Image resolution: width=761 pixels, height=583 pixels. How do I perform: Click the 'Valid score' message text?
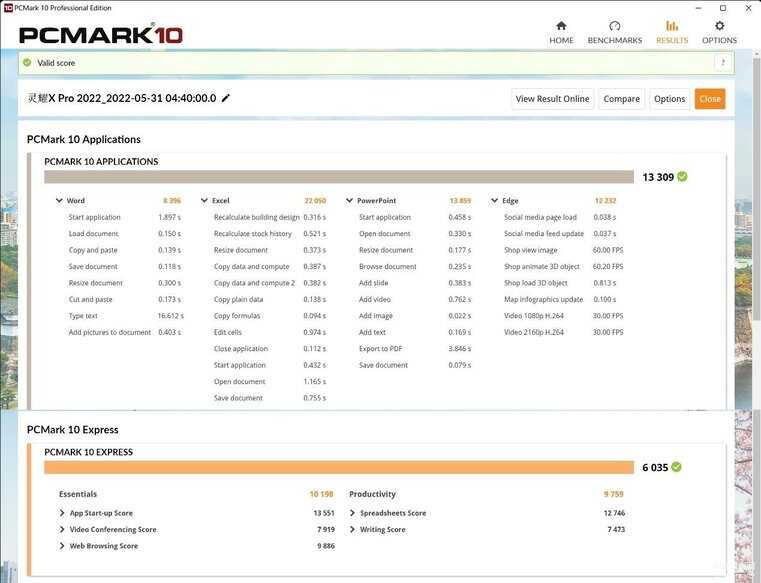[x=56, y=63]
